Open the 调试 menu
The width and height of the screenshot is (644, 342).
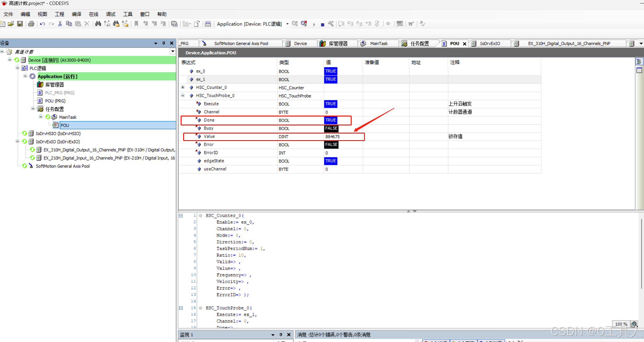point(110,14)
